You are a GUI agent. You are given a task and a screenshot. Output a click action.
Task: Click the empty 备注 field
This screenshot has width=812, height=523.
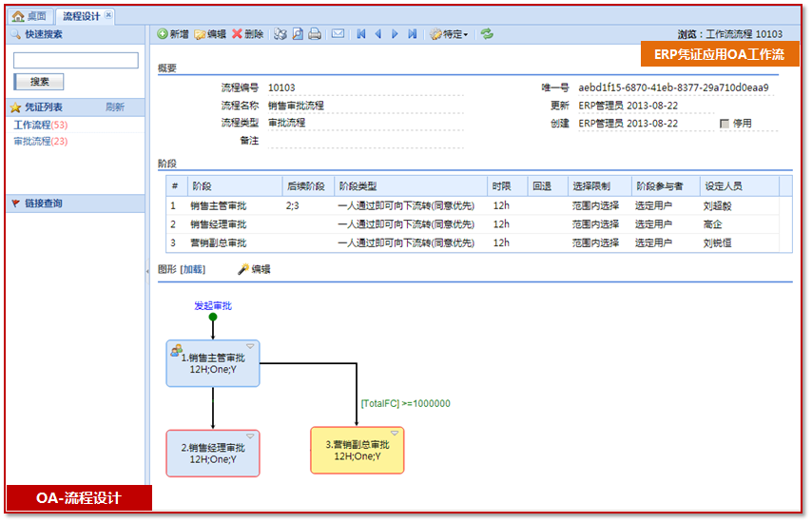[365, 141]
